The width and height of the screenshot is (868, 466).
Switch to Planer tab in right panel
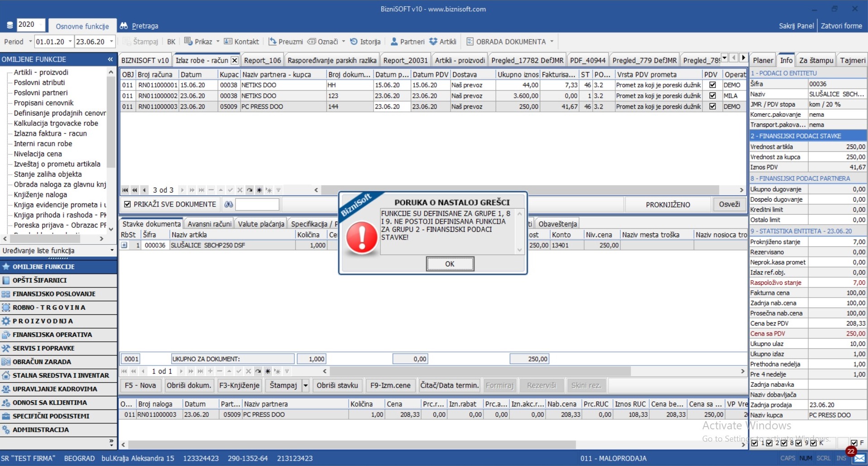point(763,60)
